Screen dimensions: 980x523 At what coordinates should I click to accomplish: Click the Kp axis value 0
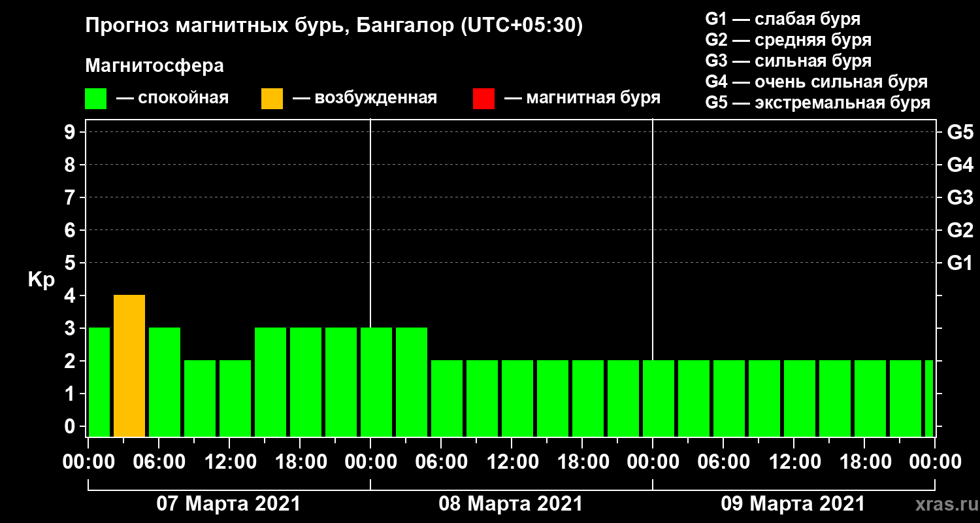(x=71, y=427)
